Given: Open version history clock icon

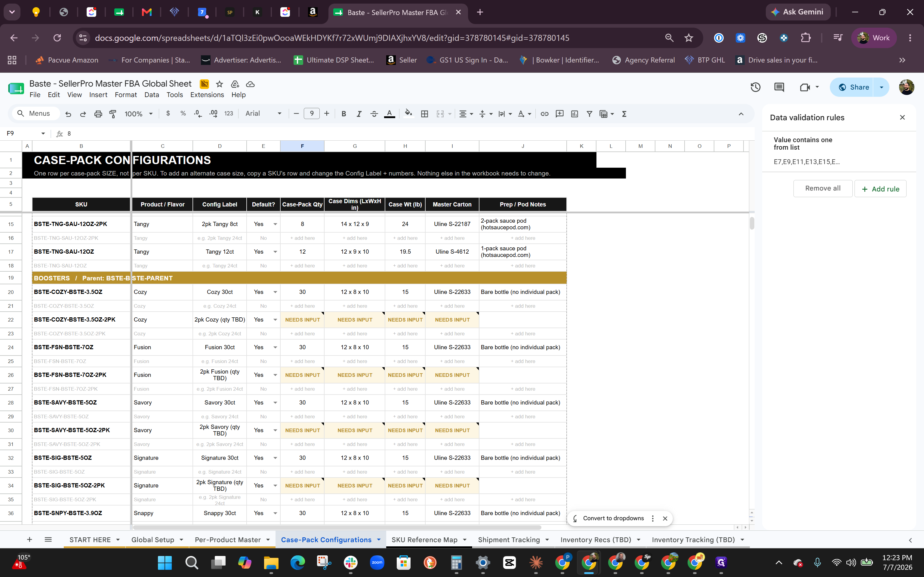Looking at the screenshot, I should point(755,87).
